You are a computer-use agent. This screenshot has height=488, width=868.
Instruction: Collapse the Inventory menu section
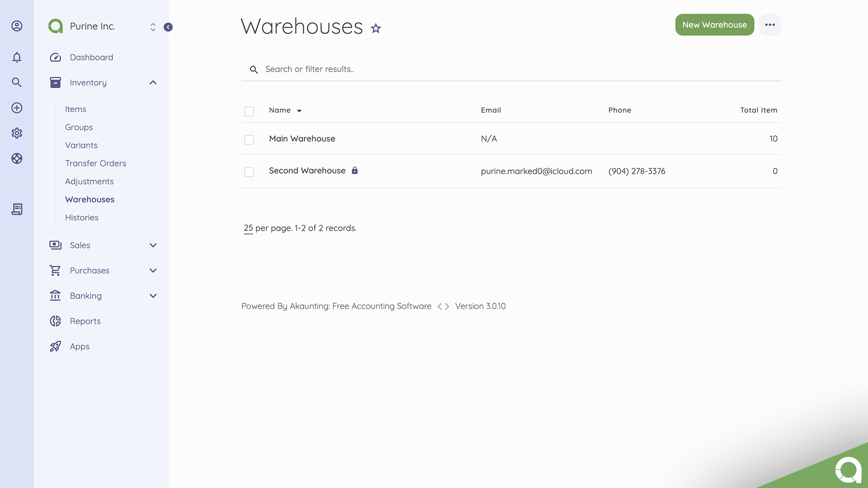click(x=153, y=83)
